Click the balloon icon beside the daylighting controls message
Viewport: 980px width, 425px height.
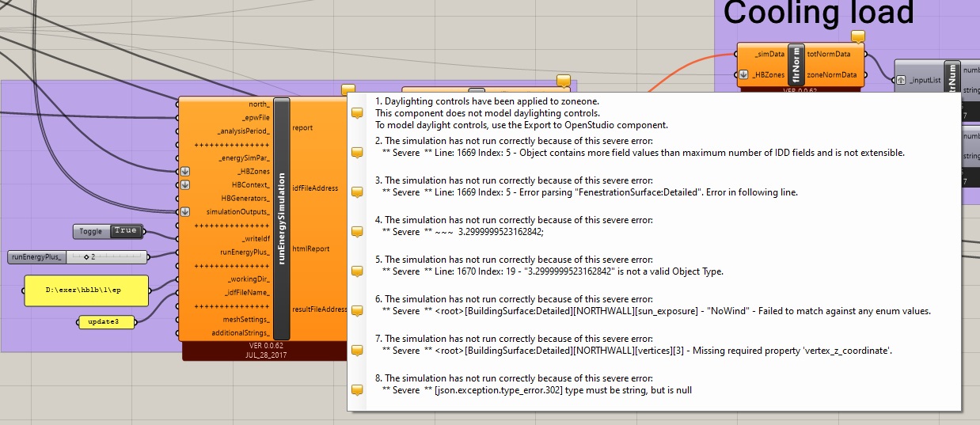click(x=357, y=112)
